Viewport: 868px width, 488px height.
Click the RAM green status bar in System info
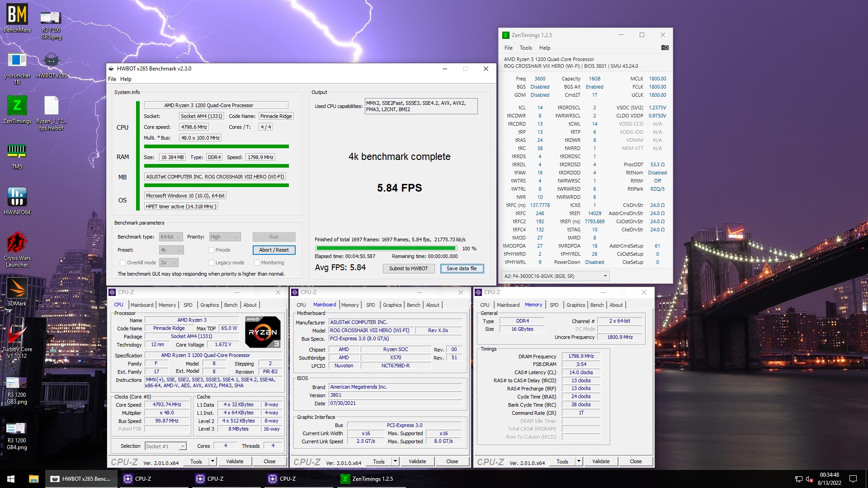point(216,166)
